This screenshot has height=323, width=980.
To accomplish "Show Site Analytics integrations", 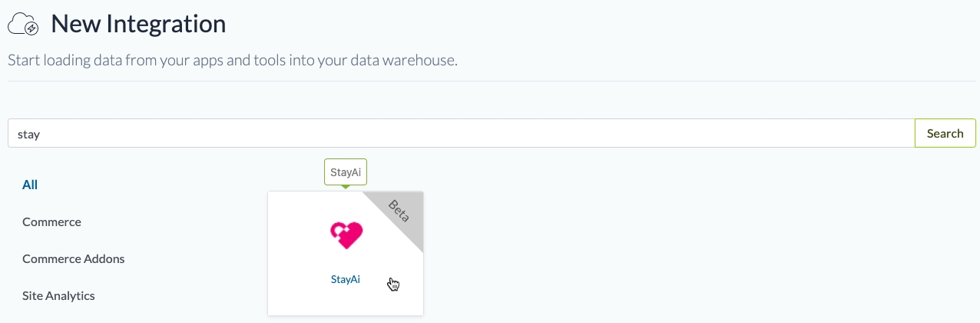I will (58, 295).
